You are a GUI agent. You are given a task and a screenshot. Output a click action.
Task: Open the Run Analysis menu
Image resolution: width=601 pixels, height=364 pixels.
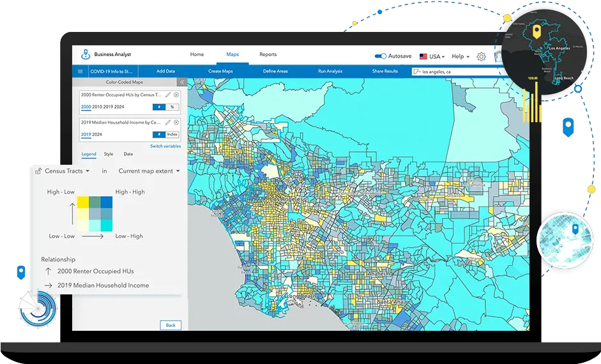click(330, 72)
